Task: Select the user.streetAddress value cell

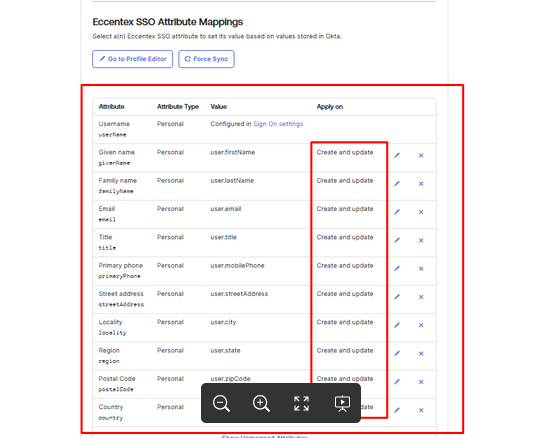Action: [239, 294]
